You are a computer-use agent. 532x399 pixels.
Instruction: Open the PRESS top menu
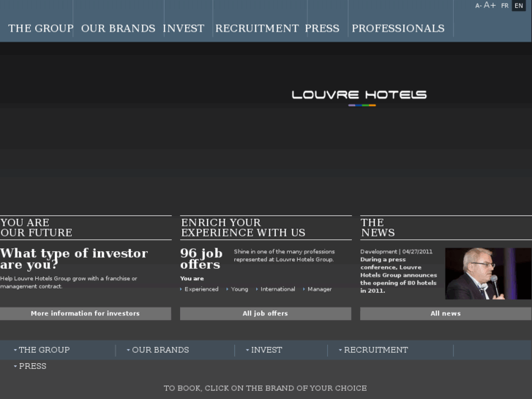(x=322, y=28)
